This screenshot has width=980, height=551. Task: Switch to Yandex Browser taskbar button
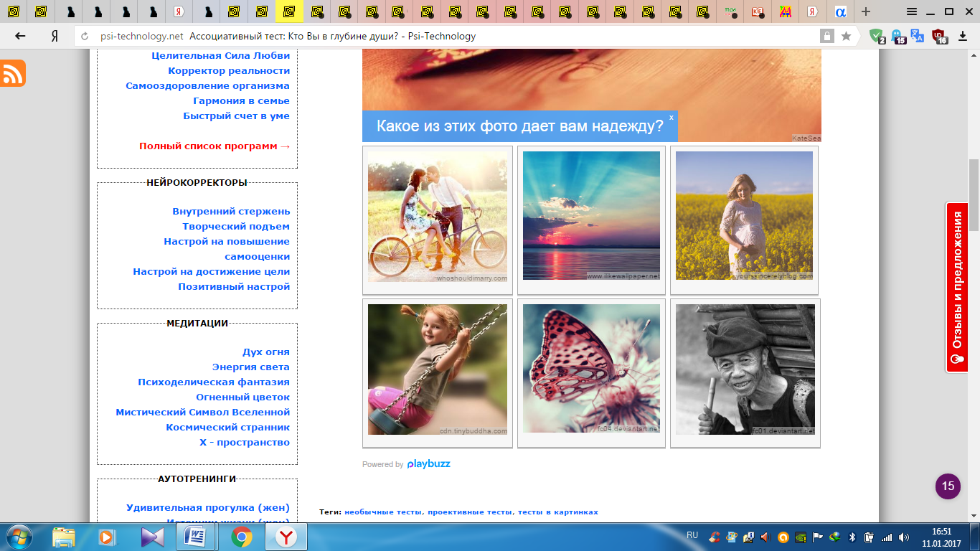coord(286,537)
